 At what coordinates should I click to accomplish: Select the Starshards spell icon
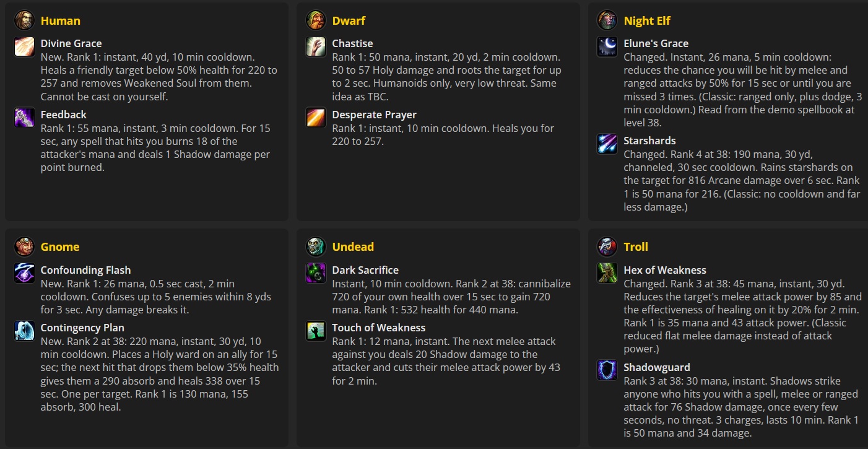pyautogui.click(x=607, y=144)
